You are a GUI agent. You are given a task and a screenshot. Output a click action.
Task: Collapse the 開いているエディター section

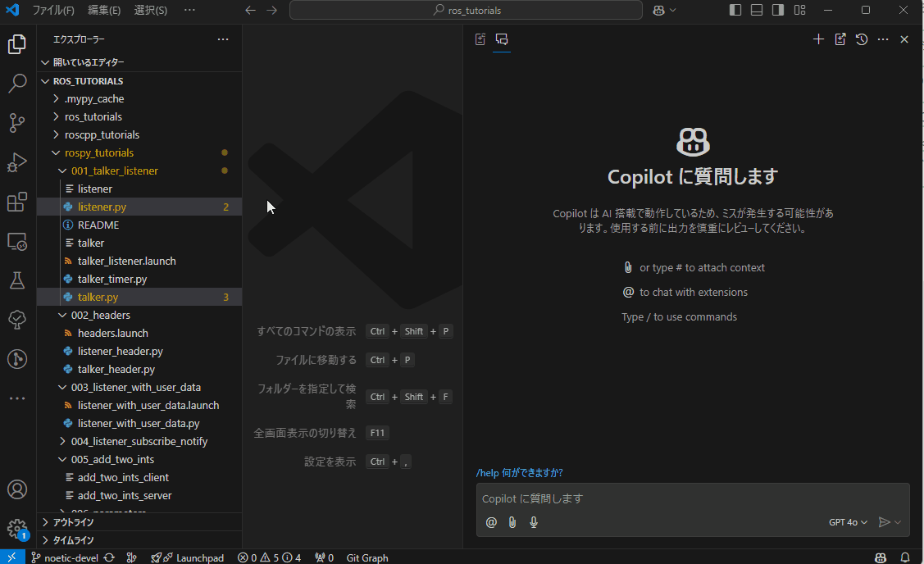(139, 62)
